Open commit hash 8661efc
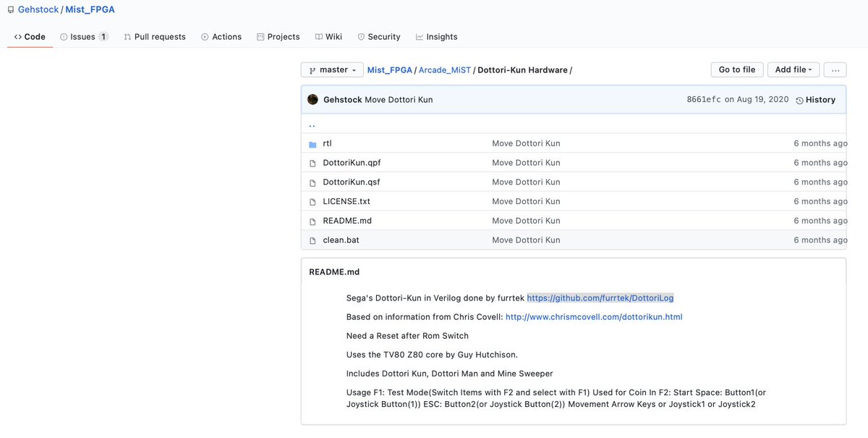868x438 pixels. pyautogui.click(x=704, y=100)
